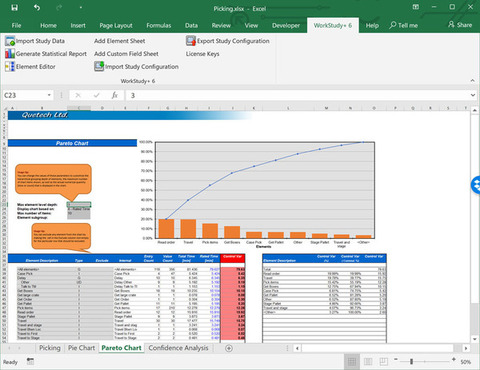This screenshot has width=480, height=370.
Task: Open the View tab
Action: 251,25
